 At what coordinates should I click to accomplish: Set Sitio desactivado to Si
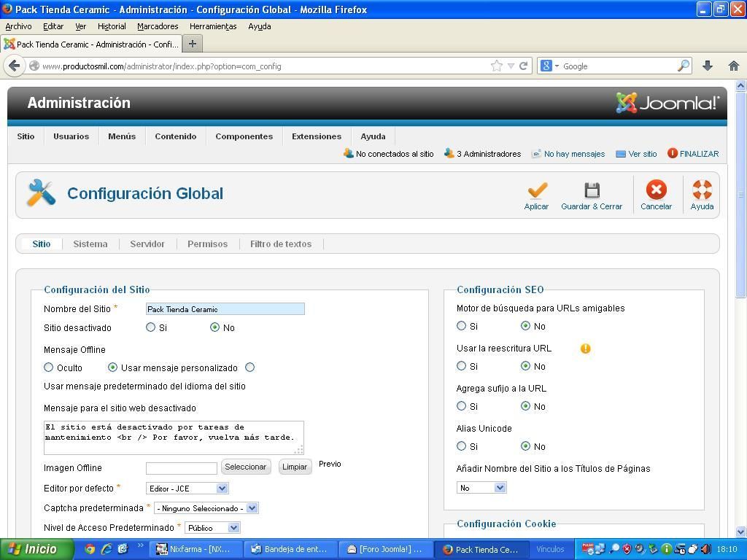pyautogui.click(x=150, y=327)
